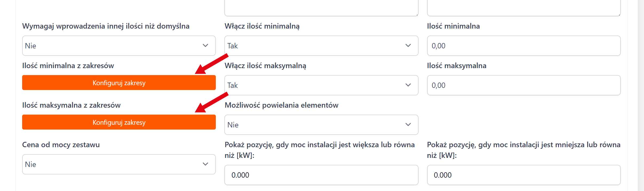This screenshot has height=191, width=644.
Task: Click the resize grip of the right textarea
Action: coord(619,14)
